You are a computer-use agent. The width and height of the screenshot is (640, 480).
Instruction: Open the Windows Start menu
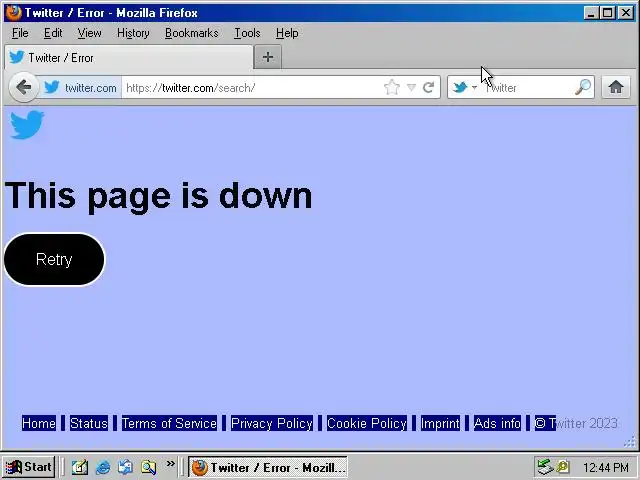(29, 467)
